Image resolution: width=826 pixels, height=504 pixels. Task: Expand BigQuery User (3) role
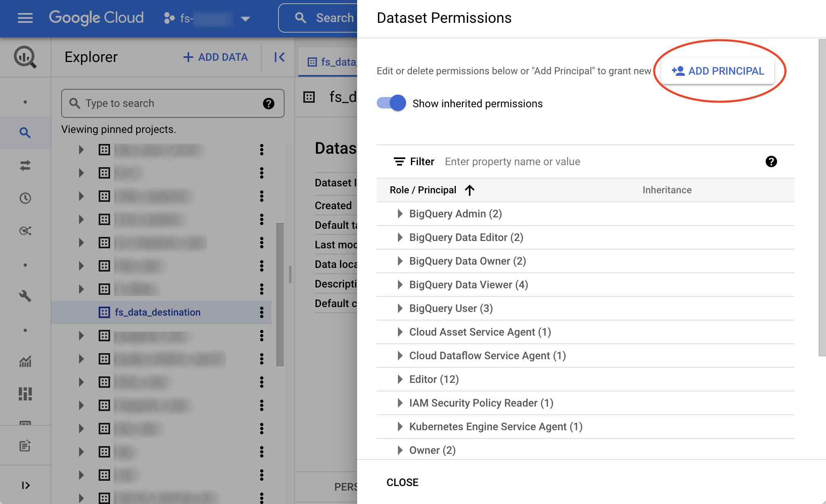point(400,308)
